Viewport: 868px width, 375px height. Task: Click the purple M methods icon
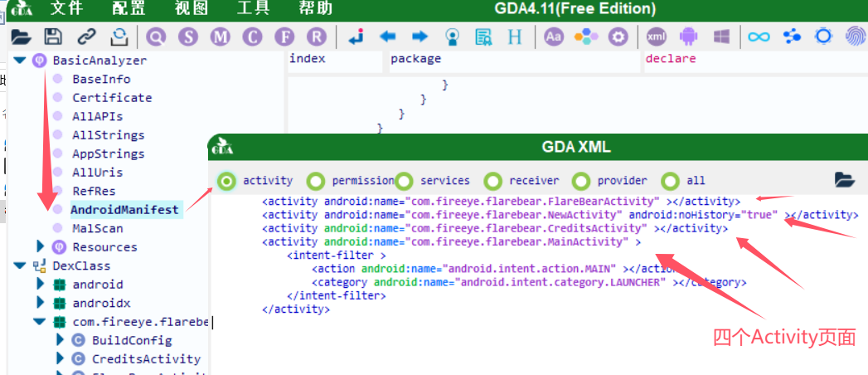(221, 37)
